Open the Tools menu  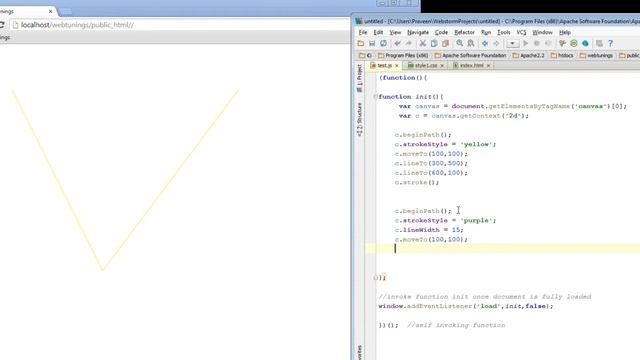click(504, 32)
